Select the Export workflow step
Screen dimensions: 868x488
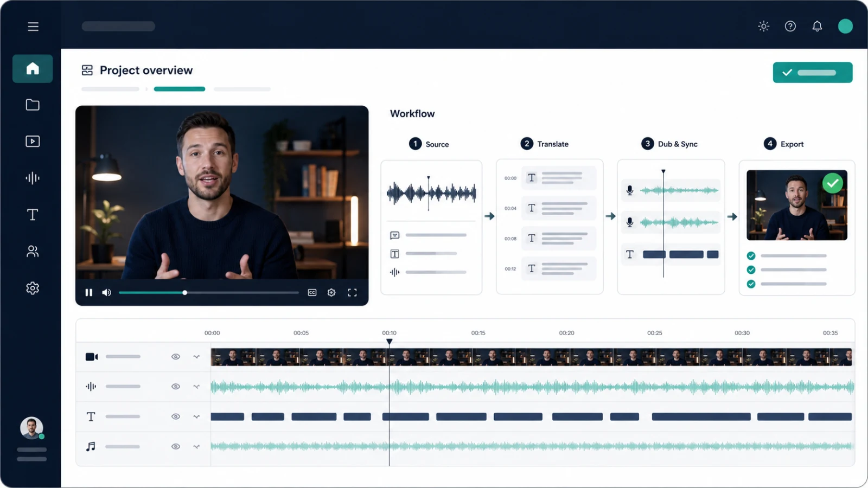(783, 144)
